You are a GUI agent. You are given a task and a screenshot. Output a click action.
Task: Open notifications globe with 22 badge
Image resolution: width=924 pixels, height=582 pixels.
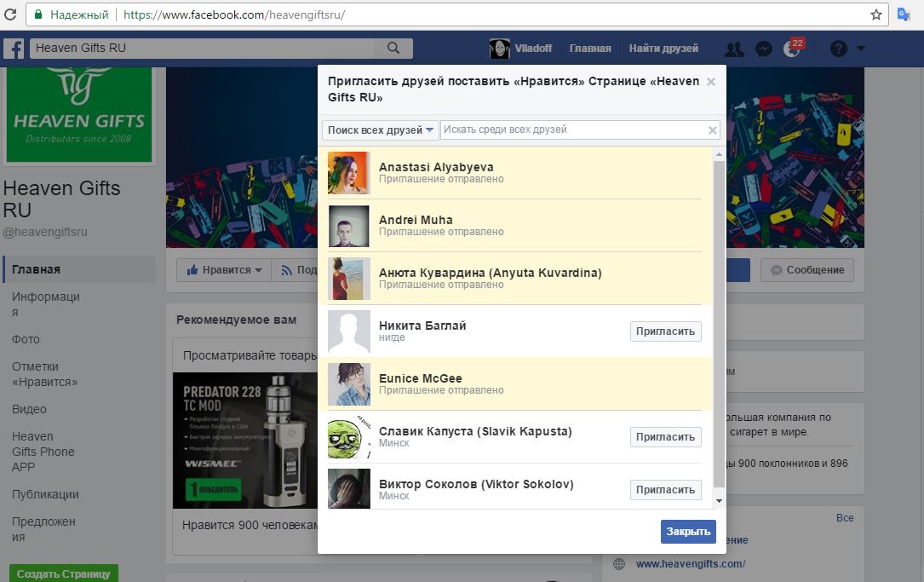(792, 49)
